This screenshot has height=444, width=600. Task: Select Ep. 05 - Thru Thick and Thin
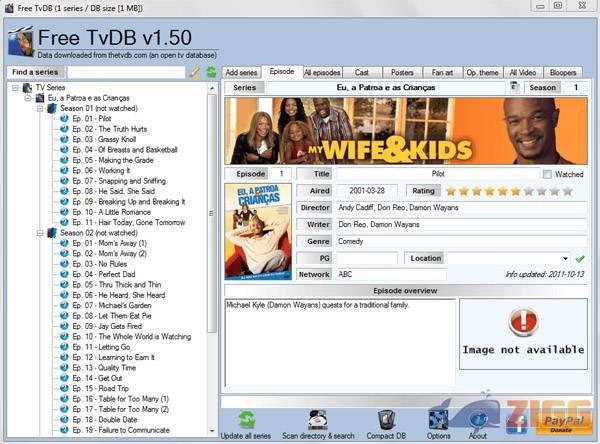click(x=117, y=284)
